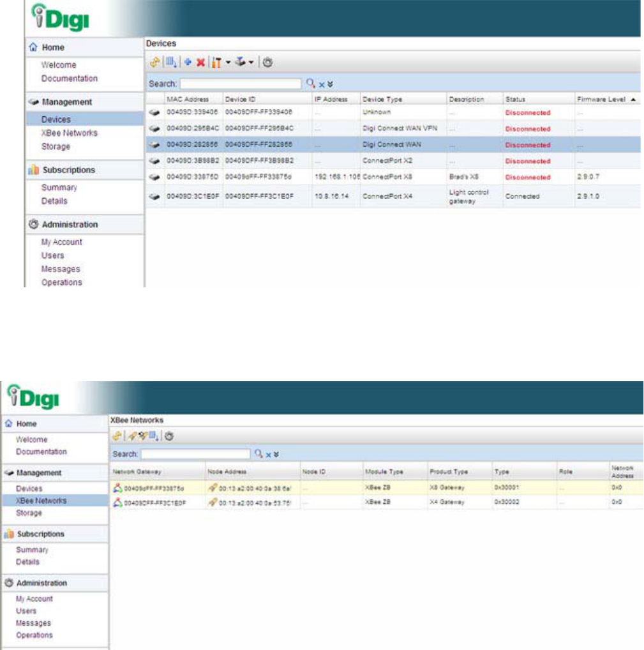The image size is (644, 650).
Task: Open Operations on Devices page sidebar
Action: coord(61,282)
